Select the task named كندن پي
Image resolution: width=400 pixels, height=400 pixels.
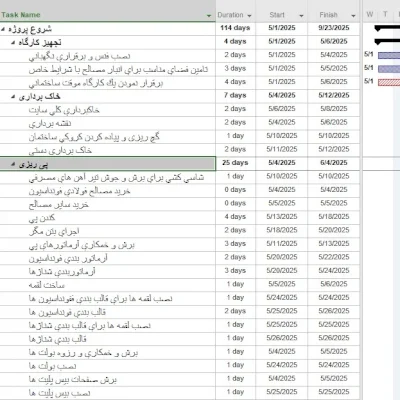42,218
